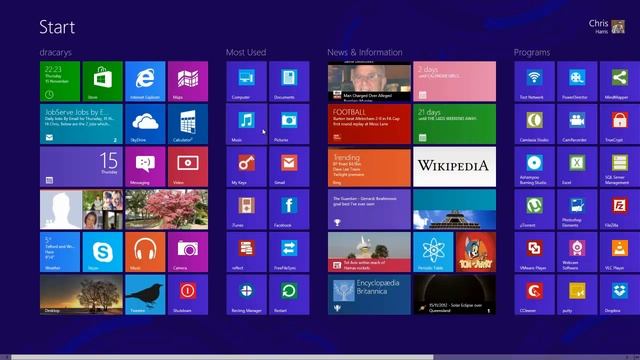Viewport: 640px width, 360px height.
Task: Open the Desktop tile with sunset tree
Action: coord(81,295)
